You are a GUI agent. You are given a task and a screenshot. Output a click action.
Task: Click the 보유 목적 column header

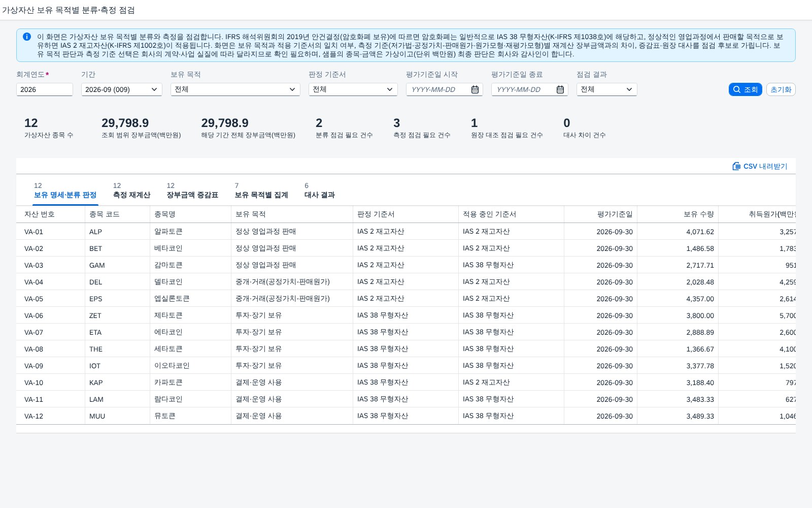[x=292, y=214]
